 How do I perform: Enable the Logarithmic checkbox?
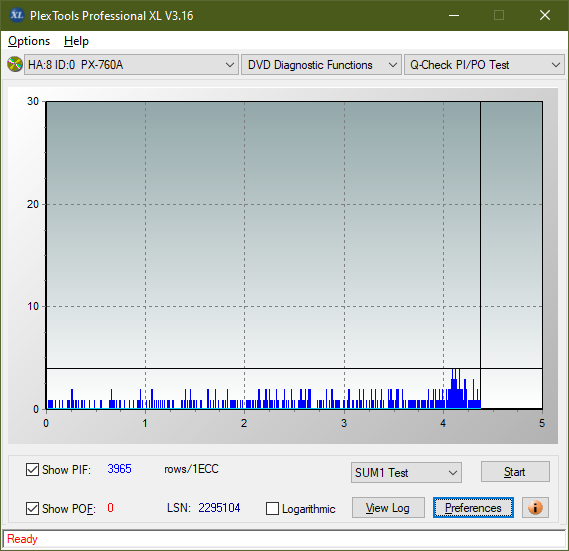pyautogui.click(x=272, y=509)
